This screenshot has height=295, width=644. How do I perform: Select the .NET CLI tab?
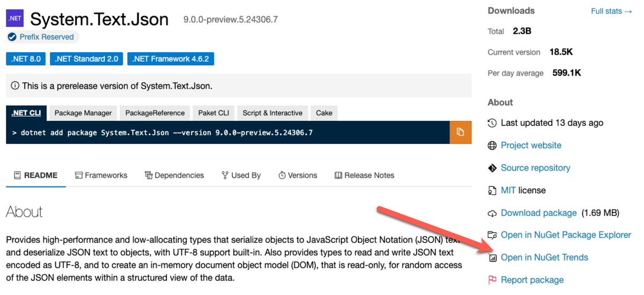pos(26,113)
